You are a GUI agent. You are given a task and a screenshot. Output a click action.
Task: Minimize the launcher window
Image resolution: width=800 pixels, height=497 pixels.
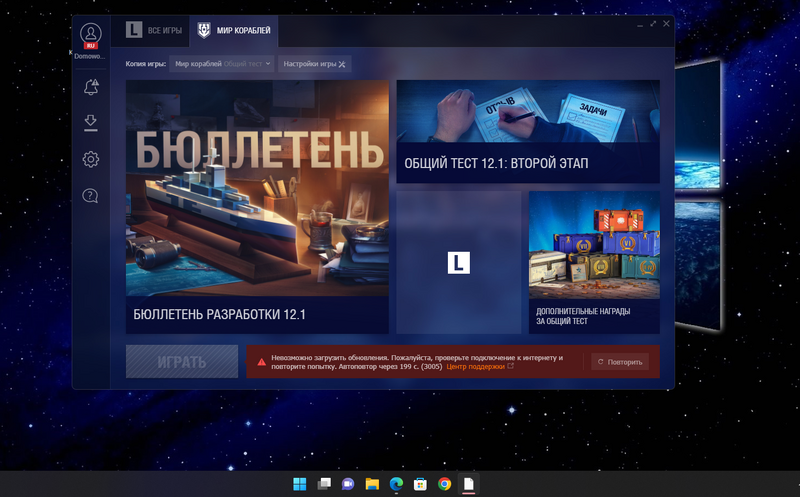pos(640,24)
